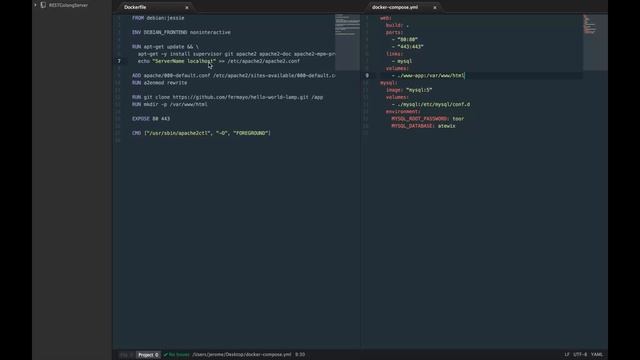Viewport: 640px width, 360px height.
Task: Click the 'RUN a2enmod rewrite' line
Action: click(x=160, y=83)
